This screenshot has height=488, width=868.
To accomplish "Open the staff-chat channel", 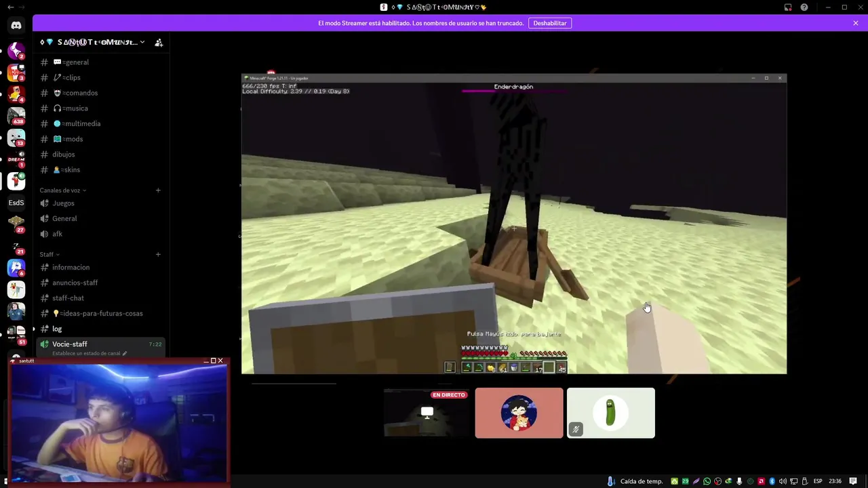I will click(x=100, y=298).
